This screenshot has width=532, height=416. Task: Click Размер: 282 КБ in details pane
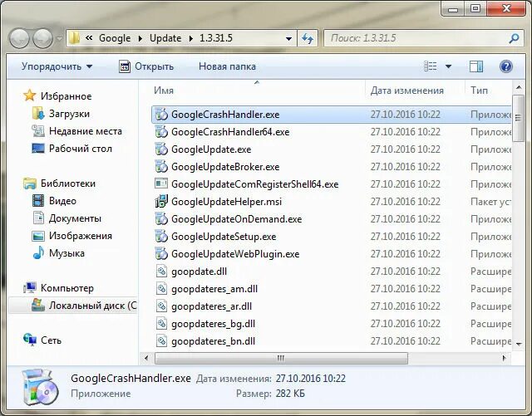point(270,394)
